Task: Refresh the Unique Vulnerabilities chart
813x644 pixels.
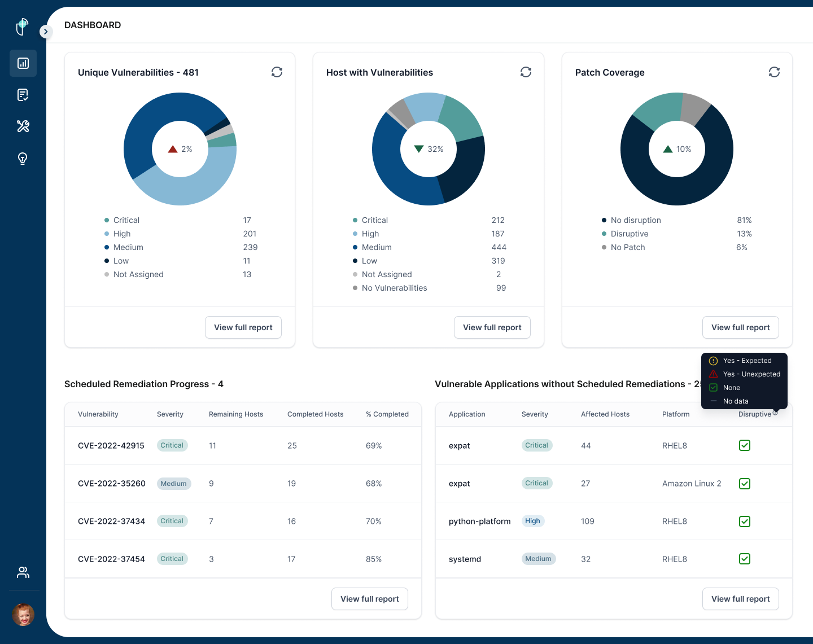Action: [277, 72]
